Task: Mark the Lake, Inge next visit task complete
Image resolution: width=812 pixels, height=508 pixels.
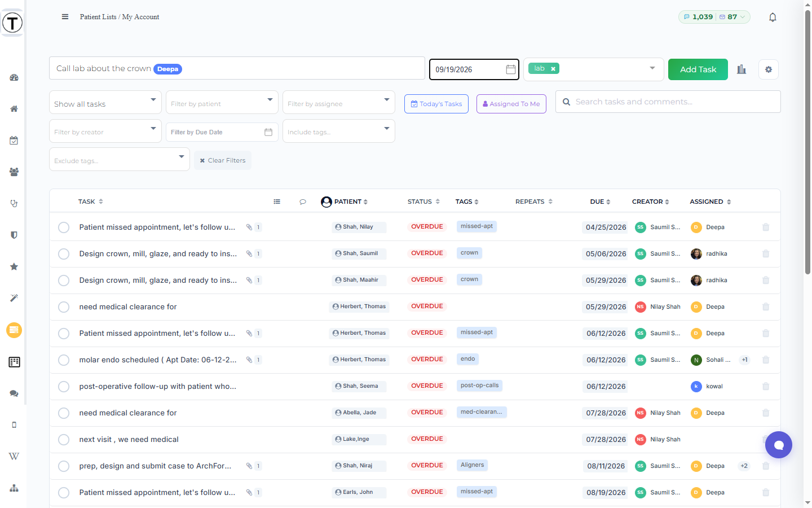Action: point(64,440)
